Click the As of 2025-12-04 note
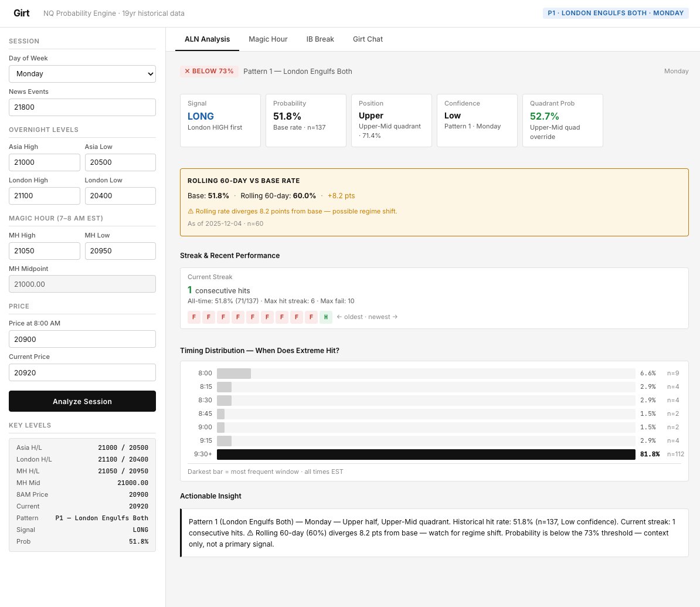Screen dimensions: 700x607 [226, 224]
